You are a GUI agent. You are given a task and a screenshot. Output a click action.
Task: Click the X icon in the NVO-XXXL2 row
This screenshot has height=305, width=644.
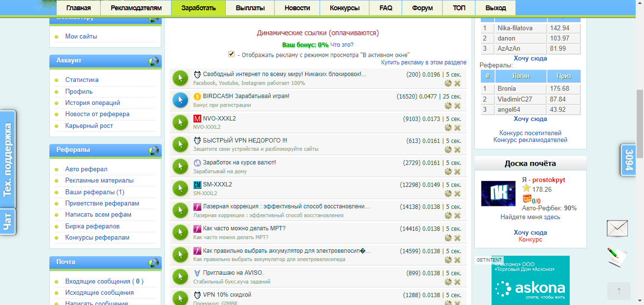[457, 128]
